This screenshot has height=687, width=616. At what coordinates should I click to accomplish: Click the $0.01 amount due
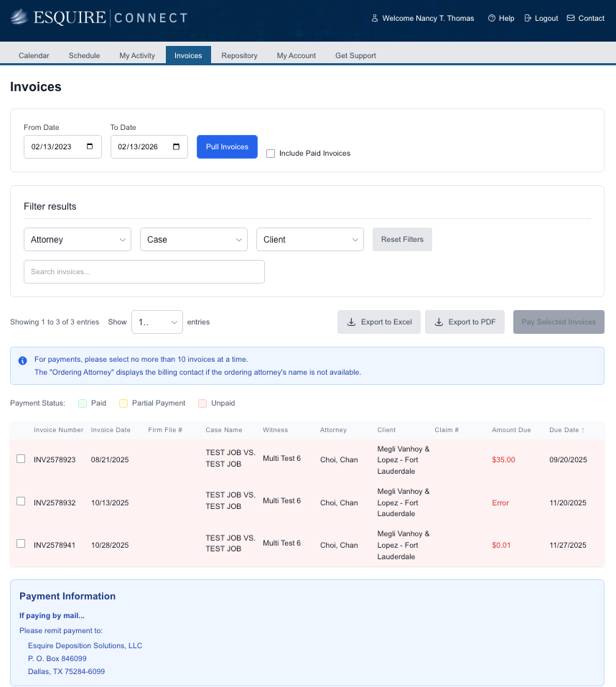tap(501, 546)
